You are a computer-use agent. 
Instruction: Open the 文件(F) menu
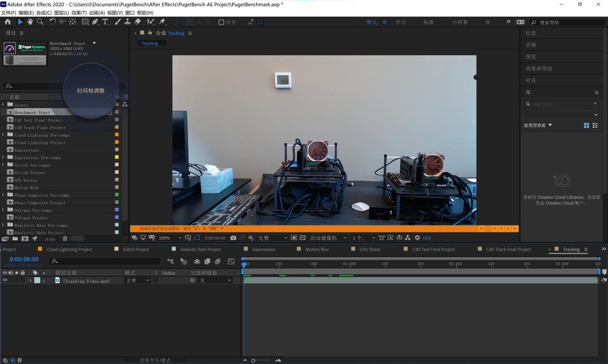tap(9, 13)
